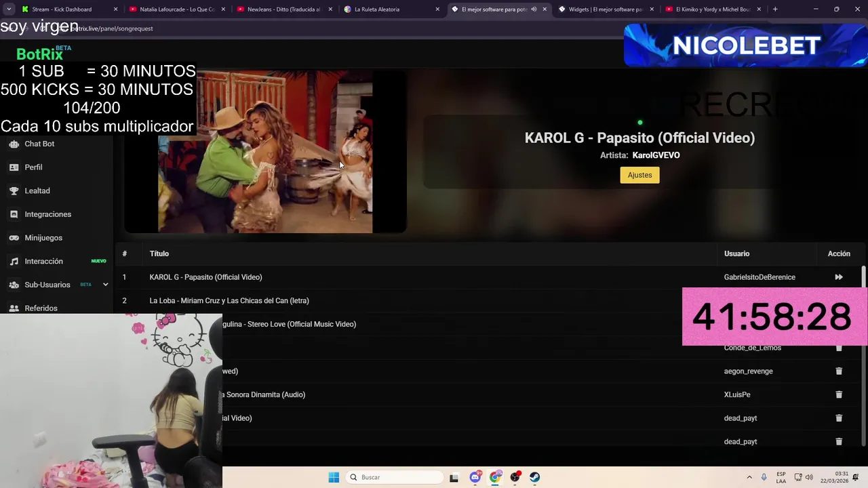The width and height of the screenshot is (868, 488).
Task: Close the La Ruleta Aleatoria tab
Action: tap(437, 9)
